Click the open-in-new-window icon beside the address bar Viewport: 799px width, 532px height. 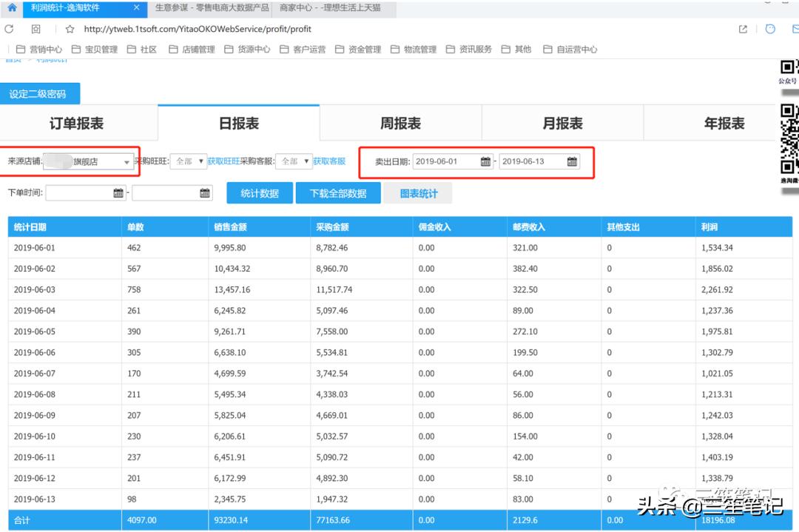click(x=742, y=30)
